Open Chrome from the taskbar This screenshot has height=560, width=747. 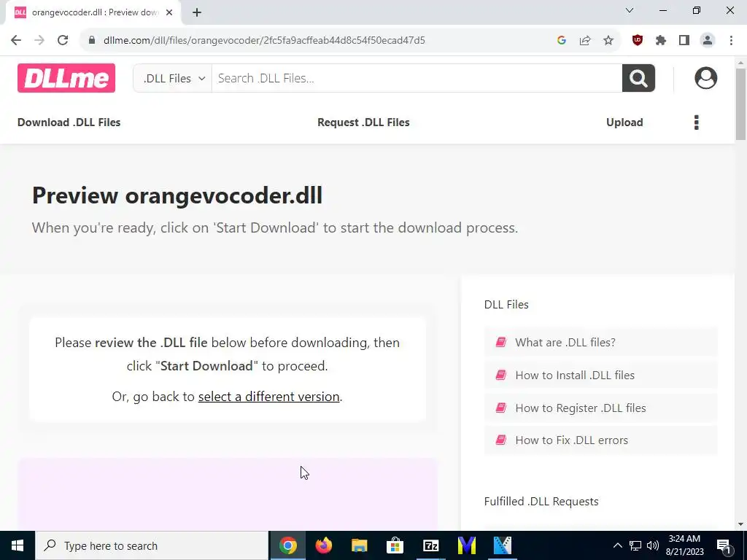tap(287, 545)
